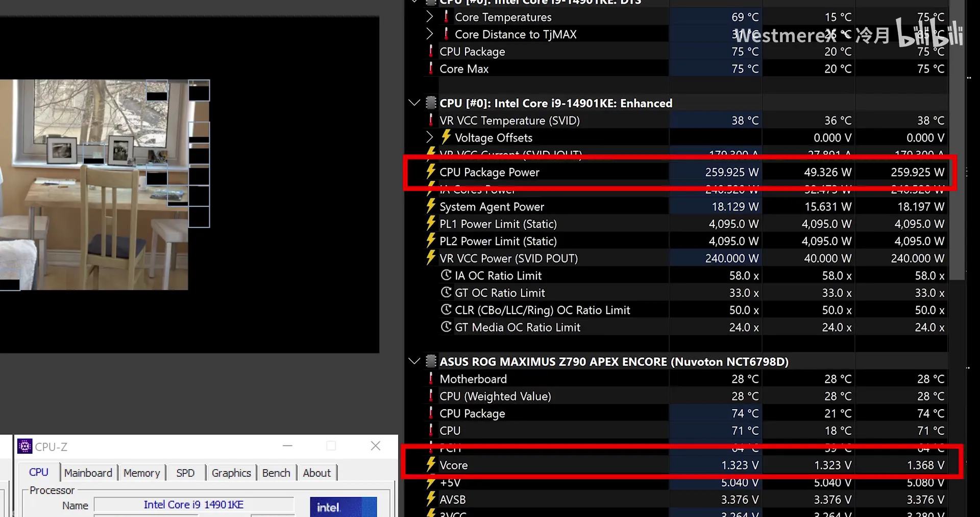Image resolution: width=980 pixels, height=517 pixels.
Task: Select the Vcore row label
Action: click(453, 465)
